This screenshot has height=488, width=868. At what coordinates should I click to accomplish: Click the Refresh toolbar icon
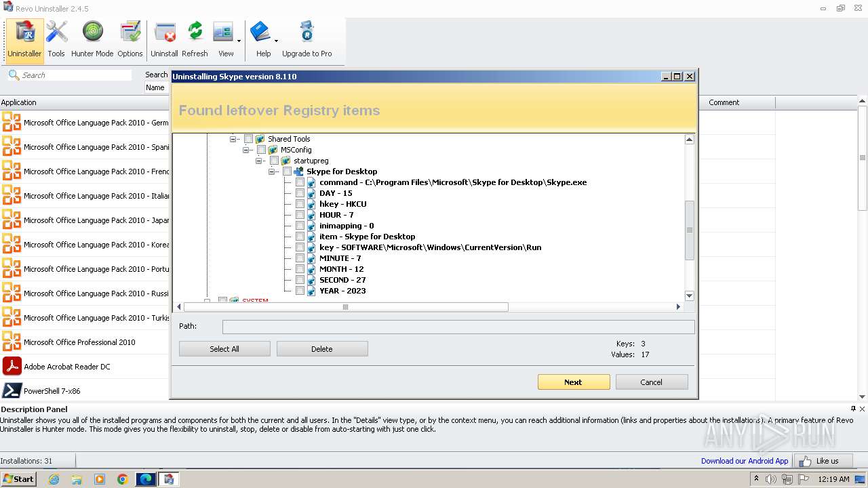(x=195, y=39)
